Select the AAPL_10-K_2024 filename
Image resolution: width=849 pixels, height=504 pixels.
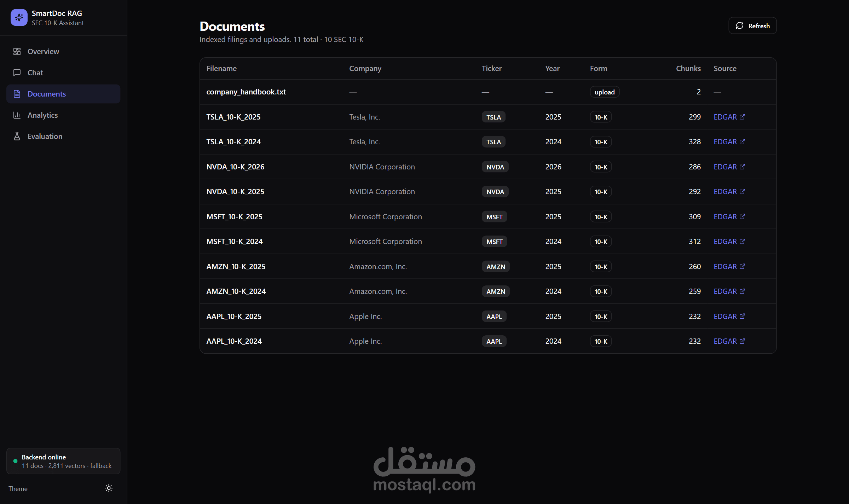point(234,341)
